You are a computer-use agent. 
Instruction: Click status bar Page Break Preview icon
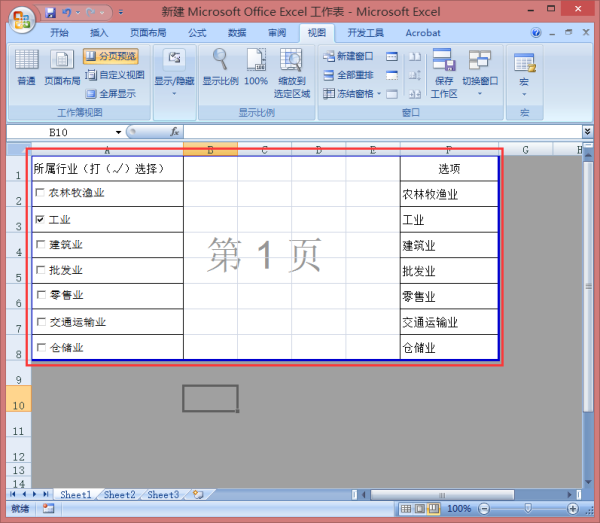coord(434,508)
